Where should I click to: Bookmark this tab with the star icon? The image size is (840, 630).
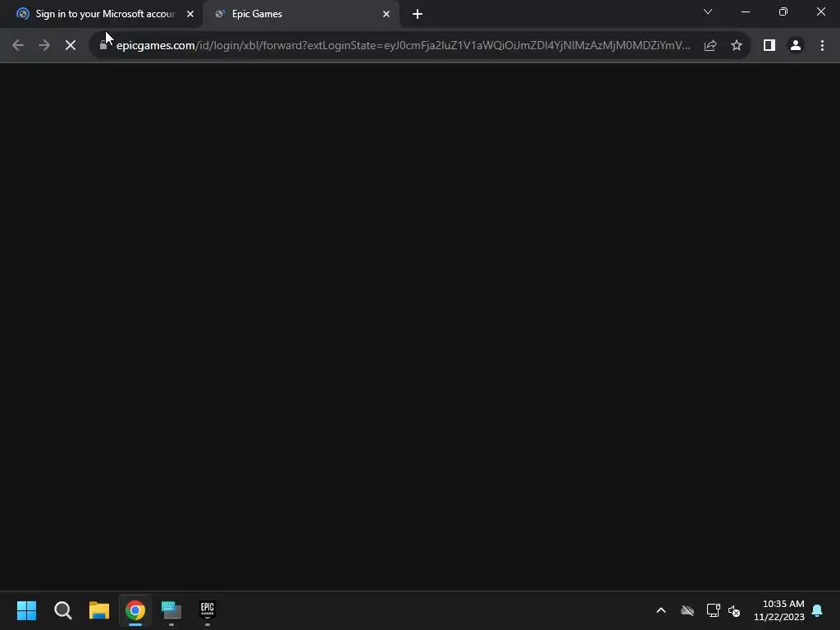(x=737, y=46)
